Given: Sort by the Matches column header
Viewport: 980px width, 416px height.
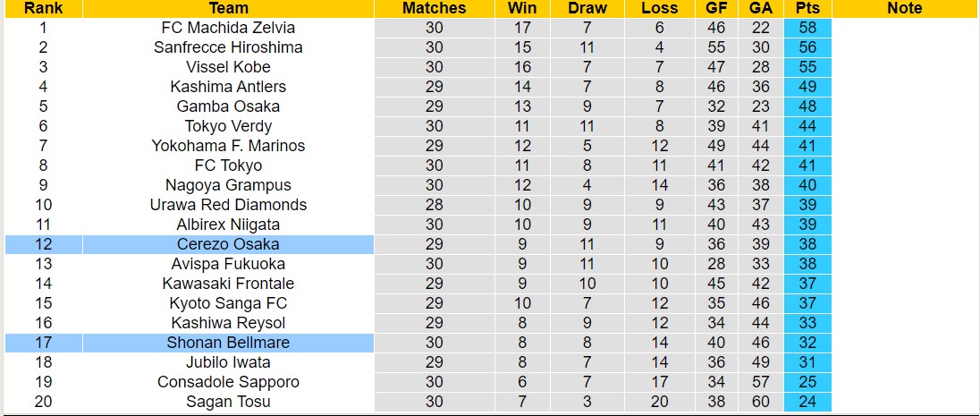Looking at the screenshot, I should coord(434,8).
